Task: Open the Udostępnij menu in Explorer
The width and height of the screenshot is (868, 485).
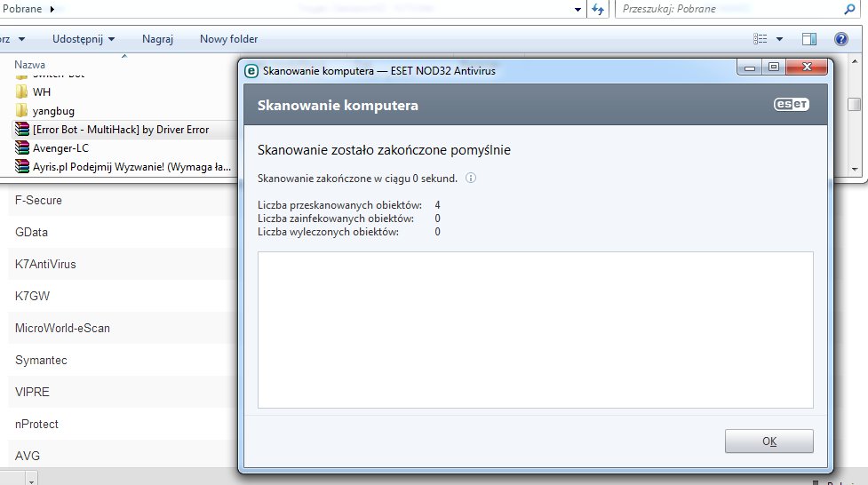Action: 84,39
